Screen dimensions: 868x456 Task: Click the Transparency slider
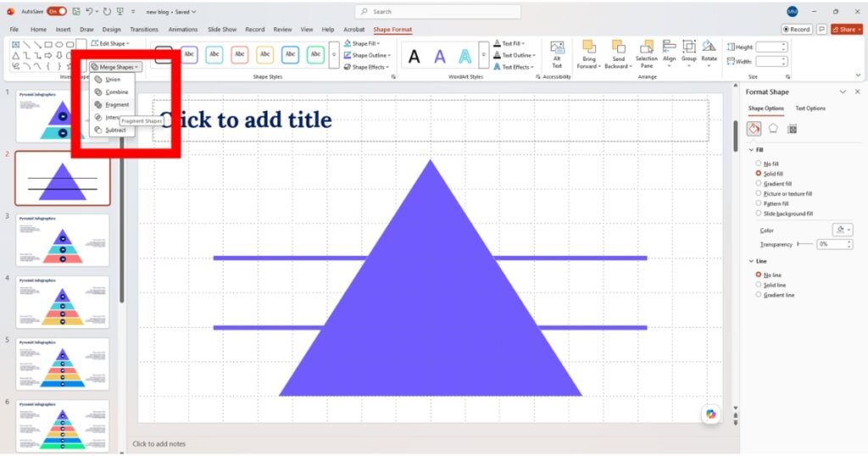(805, 244)
